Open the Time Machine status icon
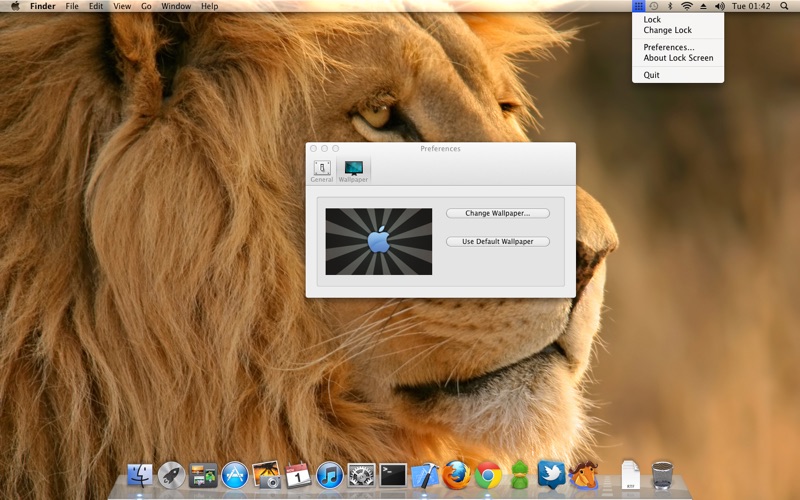 (x=654, y=6)
